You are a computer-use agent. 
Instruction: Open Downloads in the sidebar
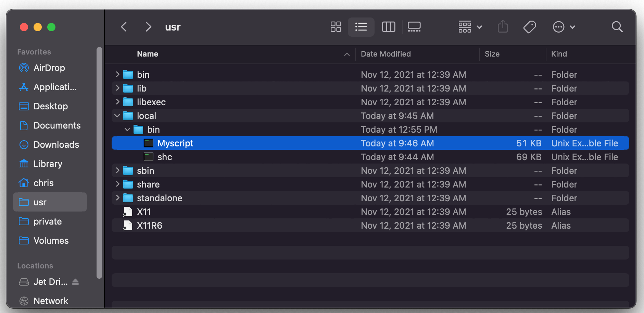click(50, 145)
